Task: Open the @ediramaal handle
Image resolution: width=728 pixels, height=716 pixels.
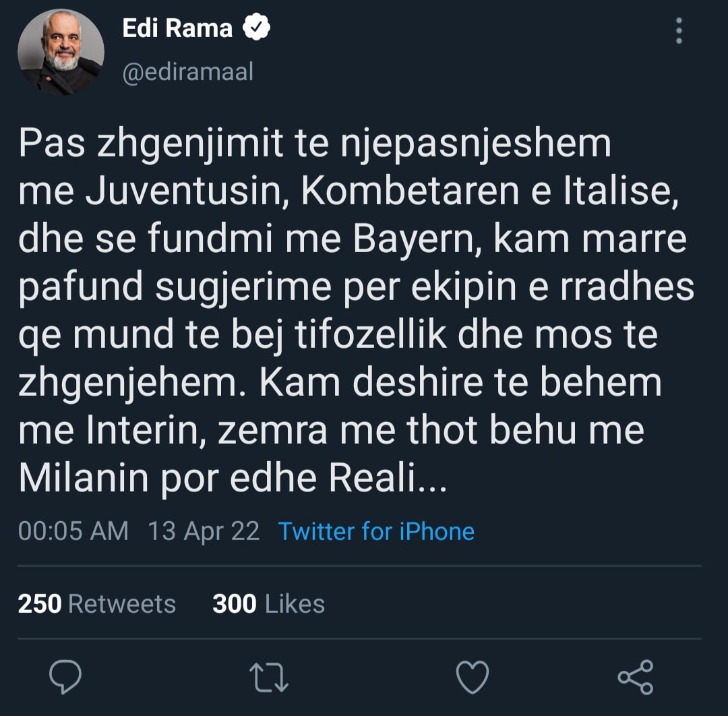Action: 187,71
